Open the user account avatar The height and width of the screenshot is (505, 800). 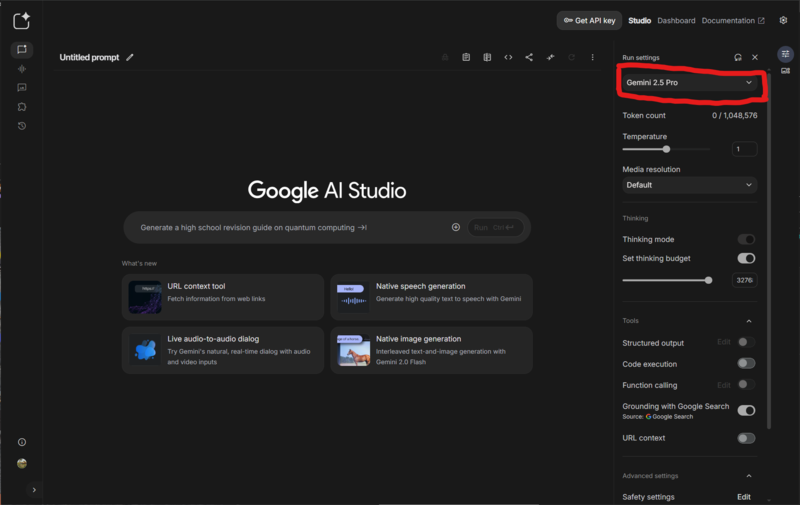pos(21,463)
